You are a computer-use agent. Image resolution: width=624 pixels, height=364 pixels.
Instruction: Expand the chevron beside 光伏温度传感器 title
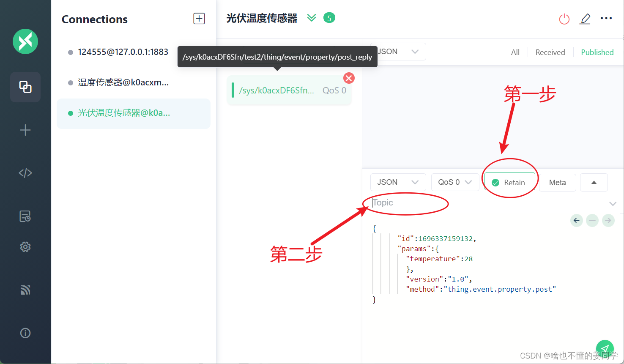[x=312, y=18]
